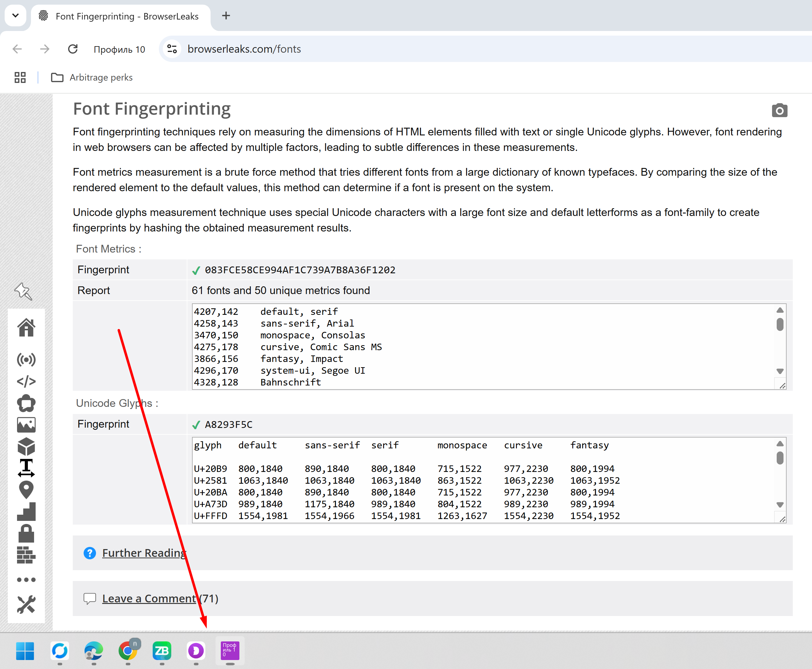Screen dimensions: 812x669
Task: Open the IP address broadcast icon
Action: (x=26, y=359)
